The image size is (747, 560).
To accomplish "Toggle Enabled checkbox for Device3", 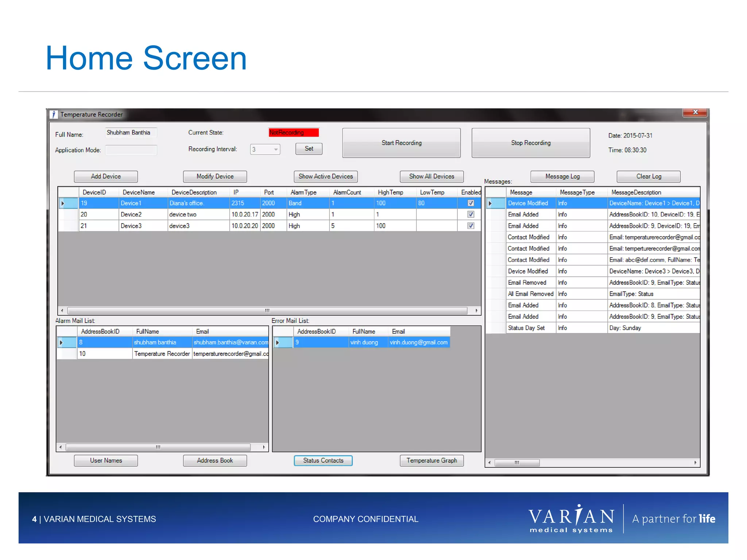I will [471, 226].
